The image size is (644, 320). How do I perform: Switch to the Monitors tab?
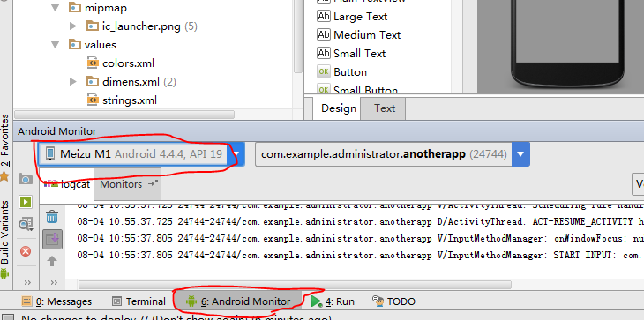coord(128,184)
